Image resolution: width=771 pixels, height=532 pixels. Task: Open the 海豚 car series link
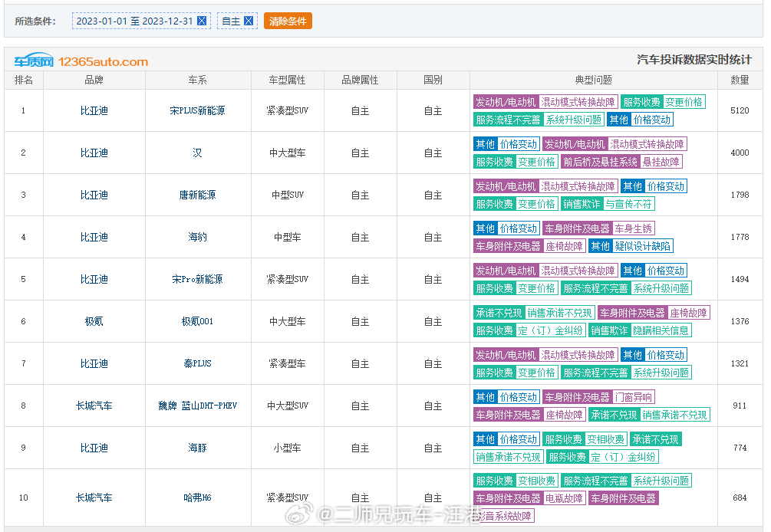pos(197,448)
